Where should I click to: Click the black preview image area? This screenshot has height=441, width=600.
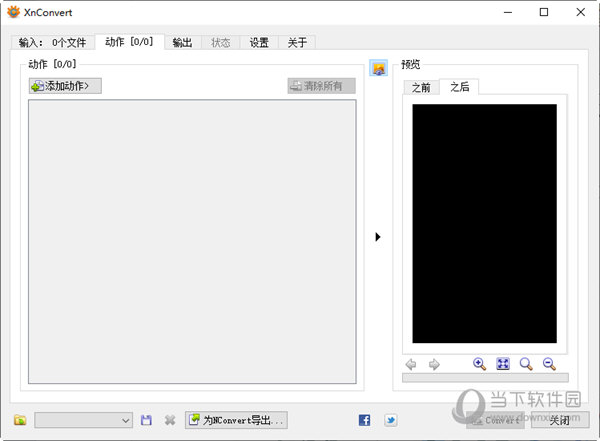pyautogui.click(x=484, y=224)
